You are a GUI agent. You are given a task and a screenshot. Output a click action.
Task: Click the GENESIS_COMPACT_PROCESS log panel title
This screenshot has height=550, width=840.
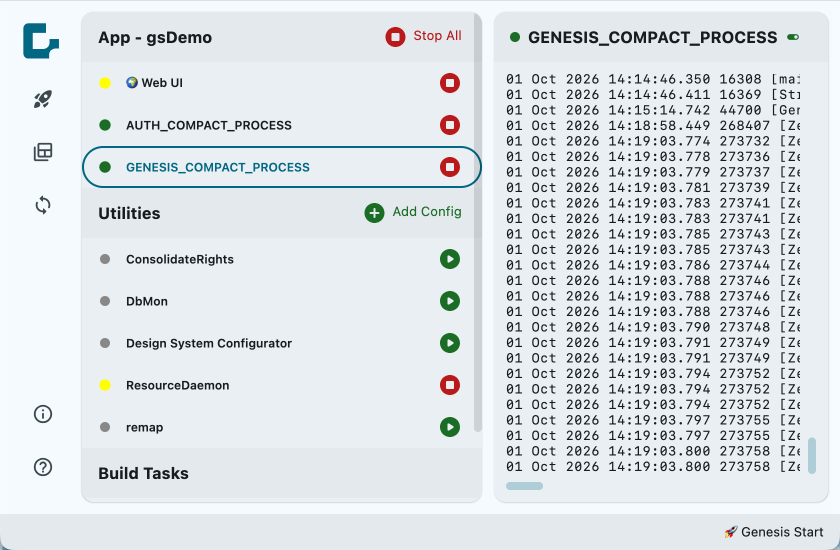(652, 37)
